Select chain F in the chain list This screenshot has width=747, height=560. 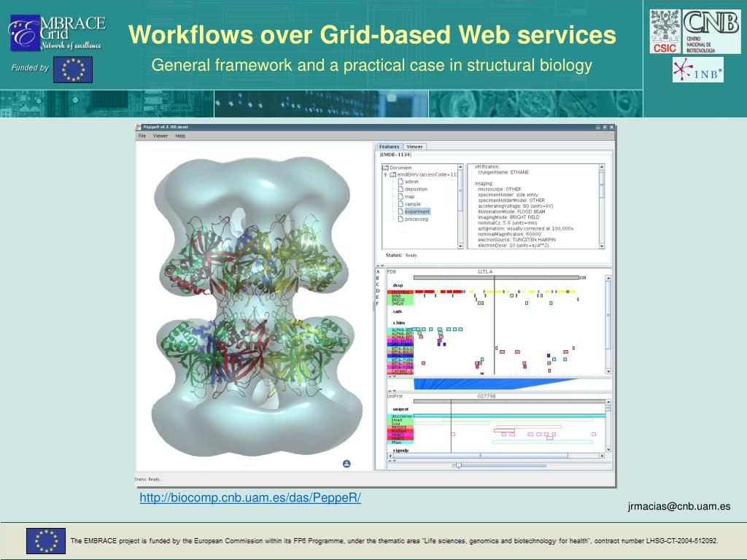tap(378, 303)
